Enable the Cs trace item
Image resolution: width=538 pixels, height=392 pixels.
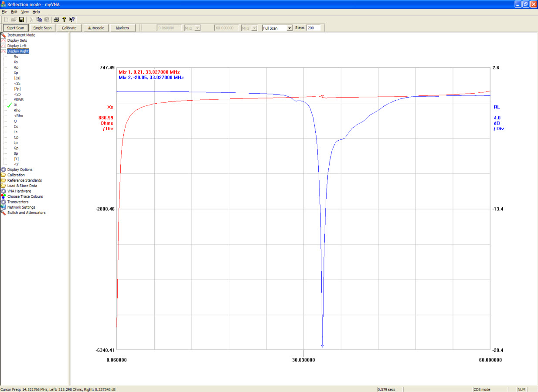coord(16,126)
